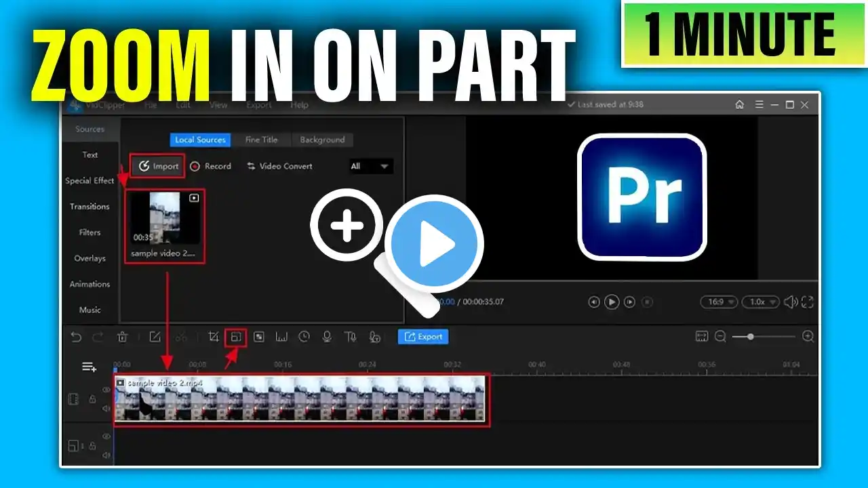Open the All source filter dropdown
The image size is (868, 488).
(x=370, y=166)
